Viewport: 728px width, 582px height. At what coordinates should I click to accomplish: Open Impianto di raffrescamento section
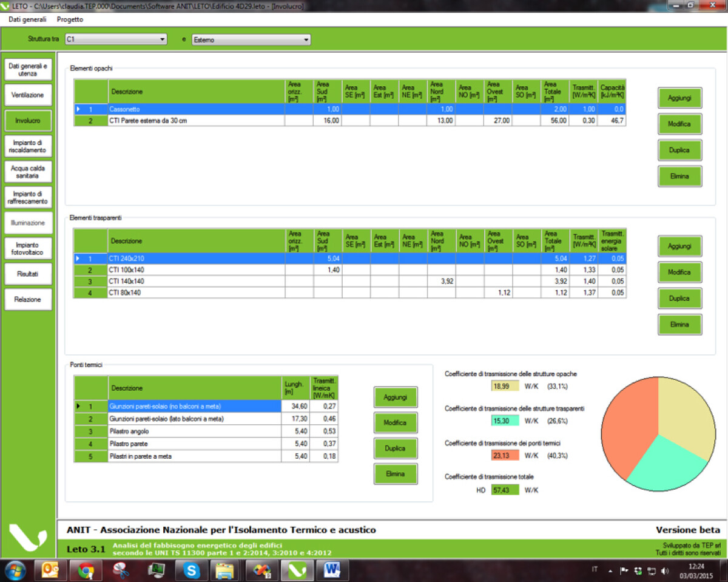(28, 197)
